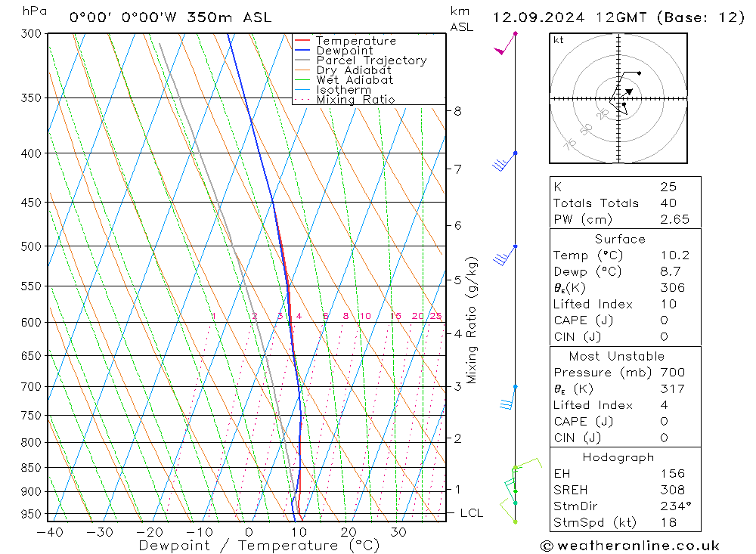Click the black dot ending the hodograph trace

tap(639, 73)
